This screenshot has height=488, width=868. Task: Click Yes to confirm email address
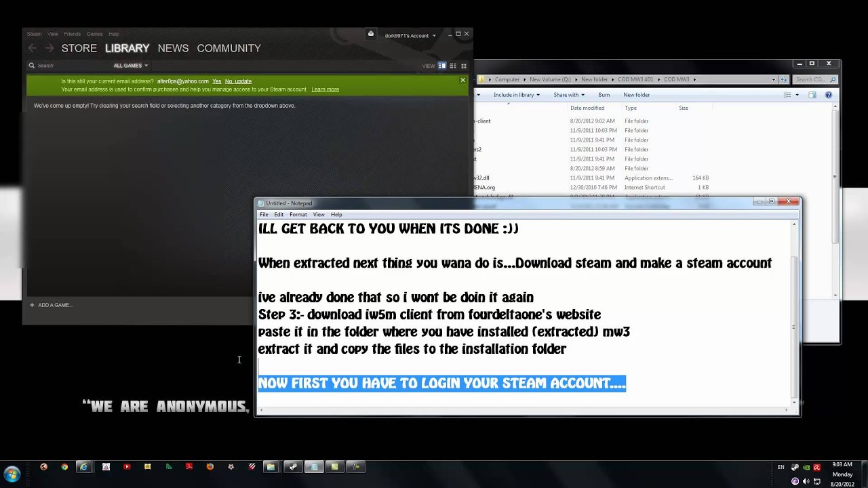pos(216,81)
